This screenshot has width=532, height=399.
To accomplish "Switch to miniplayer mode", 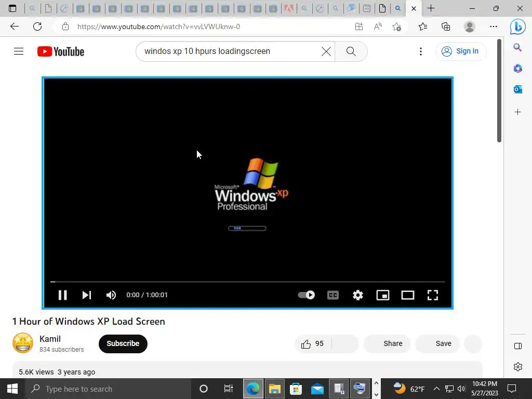I will pos(383,295).
